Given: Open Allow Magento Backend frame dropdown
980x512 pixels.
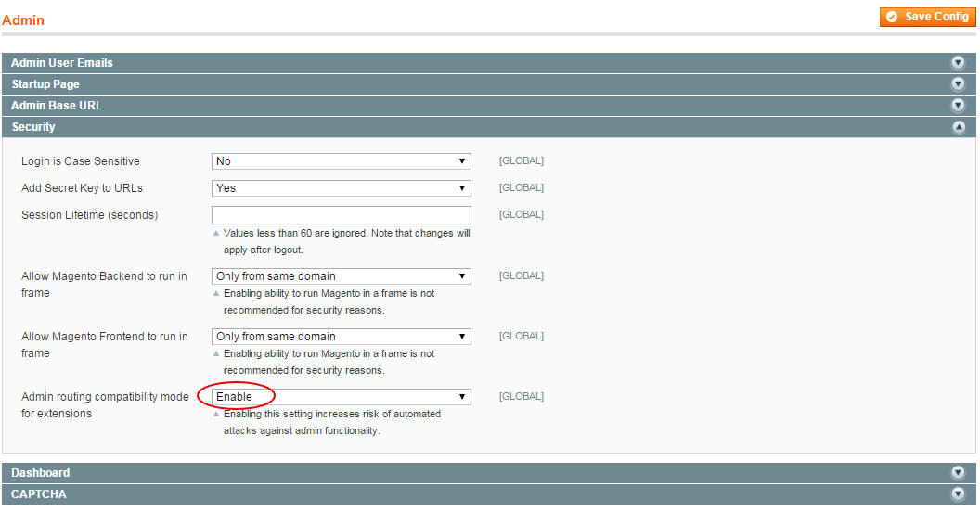Looking at the screenshot, I should [342, 276].
